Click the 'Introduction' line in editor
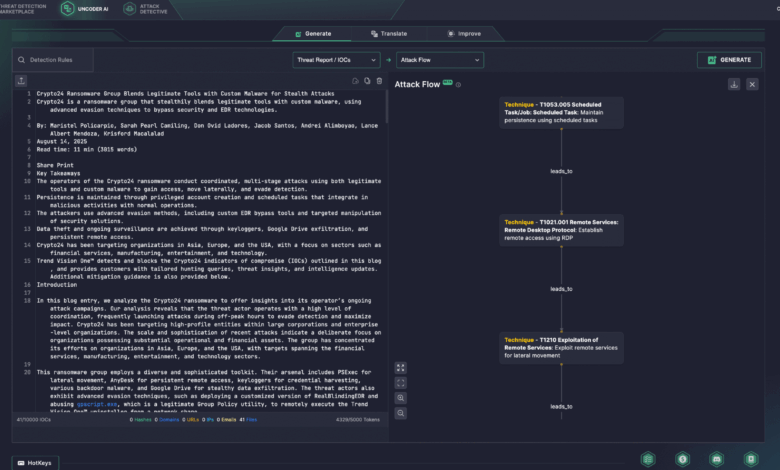Image resolution: width=780 pixels, height=470 pixels. pos(57,284)
